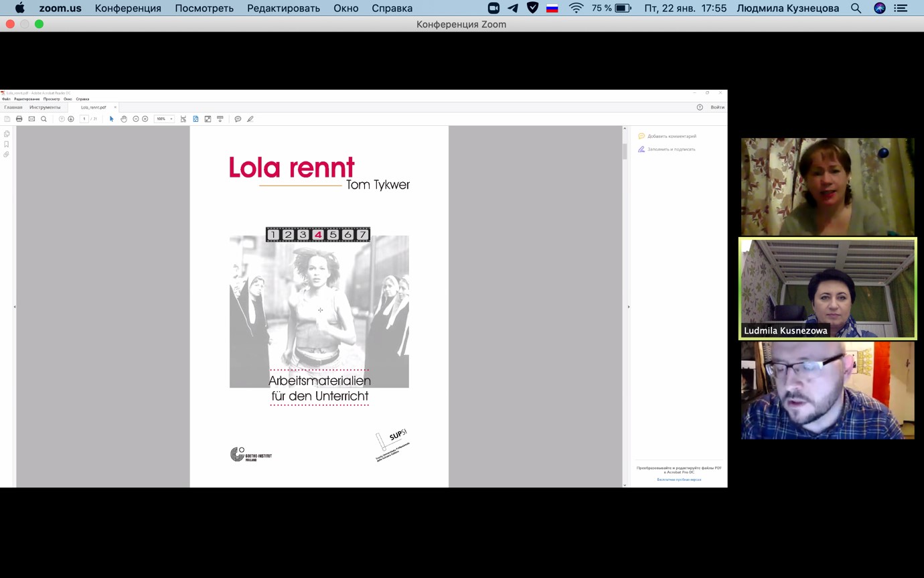Click the Find text magnifier icon in Acrobat

pyautogui.click(x=44, y=119)
